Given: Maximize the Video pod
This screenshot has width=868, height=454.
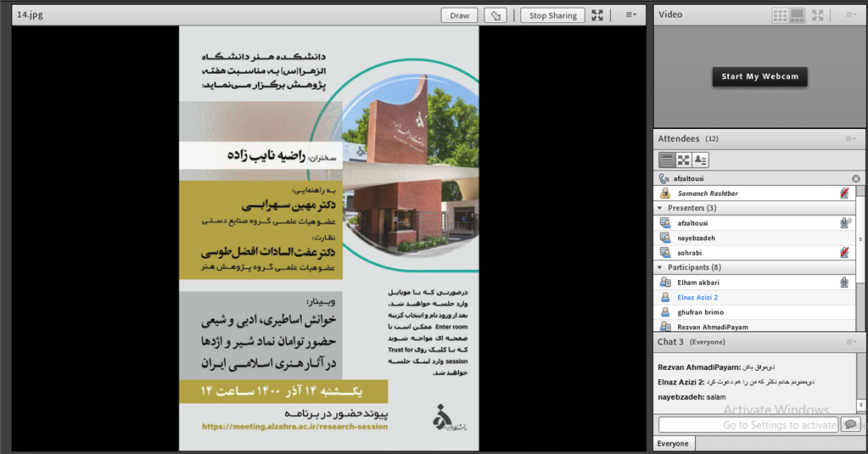Looking at the screenshot, I should tap(818, 15).
